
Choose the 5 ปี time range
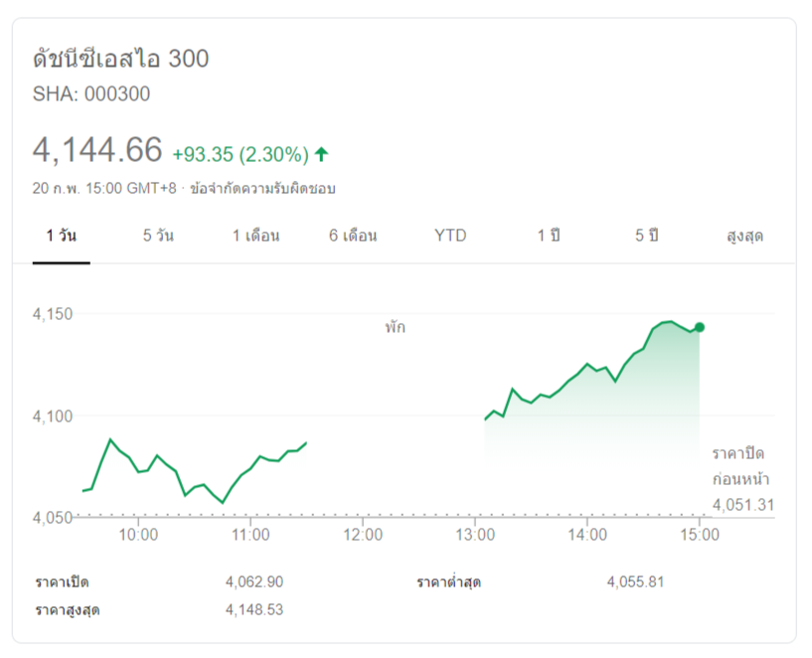click(x=647, y=236)
